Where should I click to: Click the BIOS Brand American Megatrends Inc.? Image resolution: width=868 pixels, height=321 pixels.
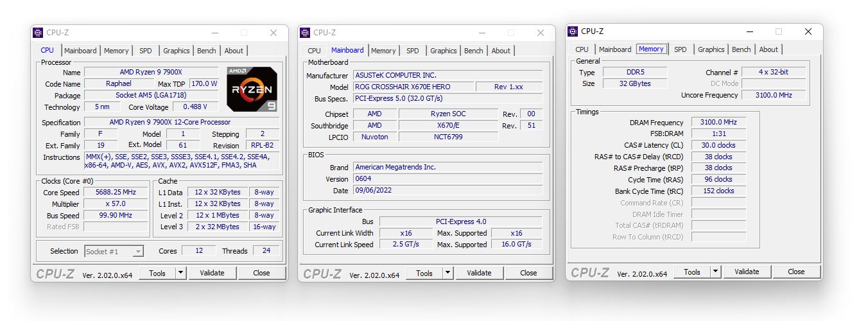pyautogui.click(x=447, y=167)
